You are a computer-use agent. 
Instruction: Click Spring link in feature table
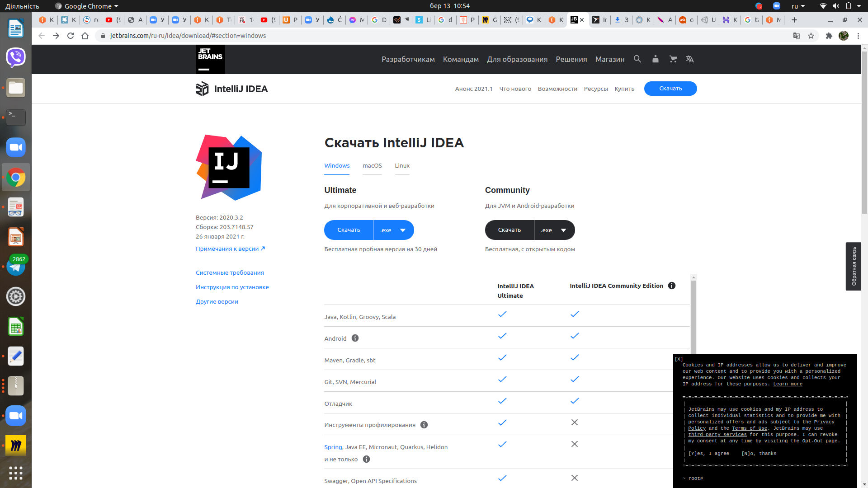pyautogui.click(x=333, y=447)
